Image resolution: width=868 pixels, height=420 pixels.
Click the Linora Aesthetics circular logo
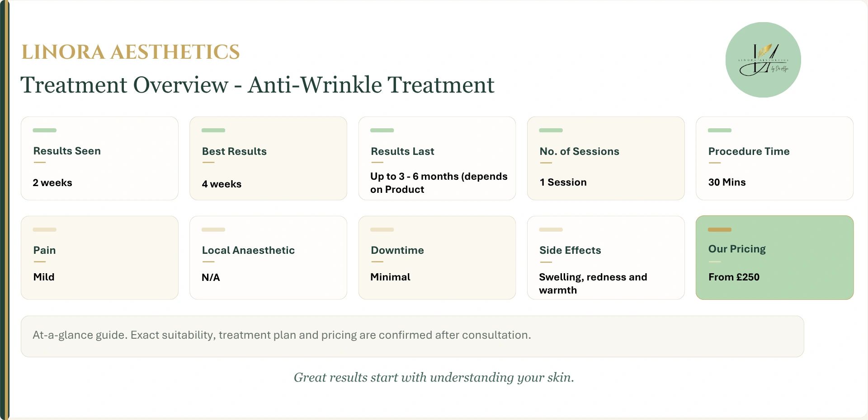763,60
